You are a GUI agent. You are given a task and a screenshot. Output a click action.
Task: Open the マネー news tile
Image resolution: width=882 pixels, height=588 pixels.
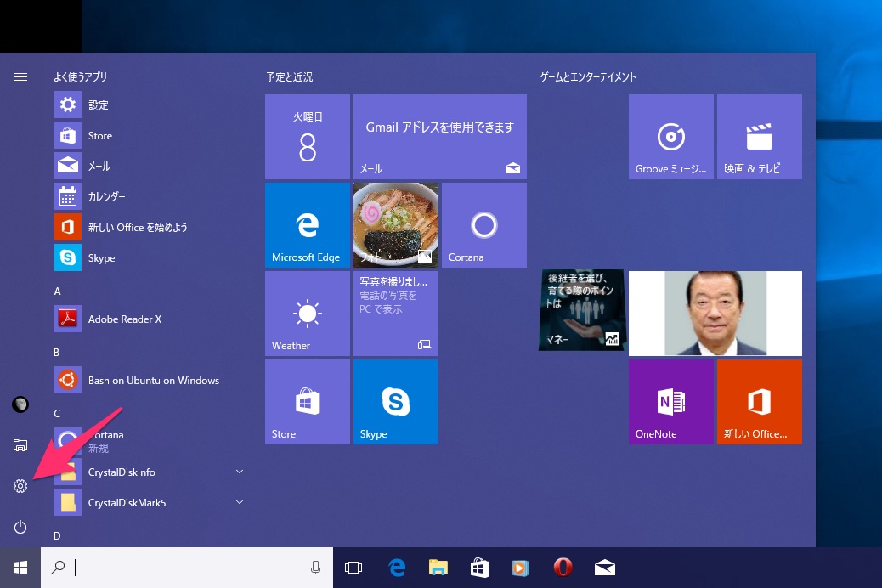pos(581,309)
